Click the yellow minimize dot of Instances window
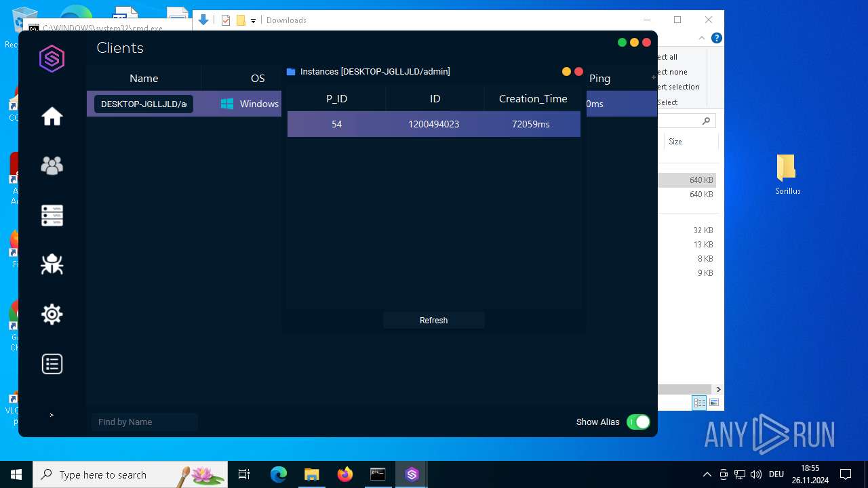 coord(566,71)
